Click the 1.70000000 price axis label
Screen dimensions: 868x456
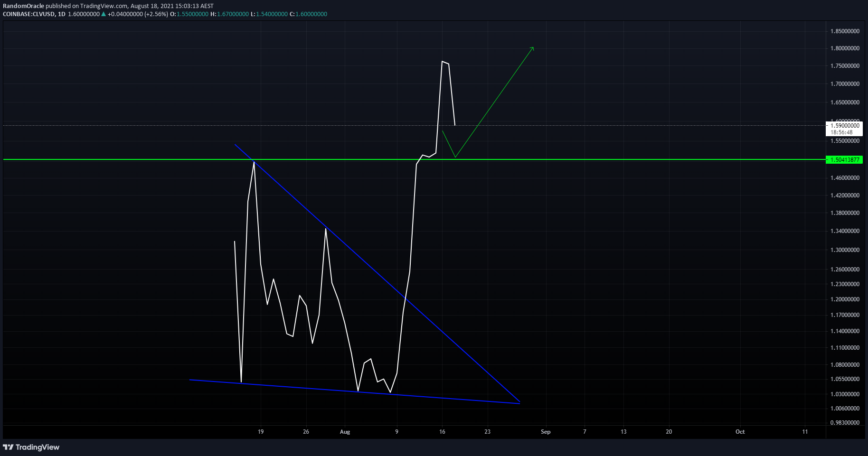[845, 84]
